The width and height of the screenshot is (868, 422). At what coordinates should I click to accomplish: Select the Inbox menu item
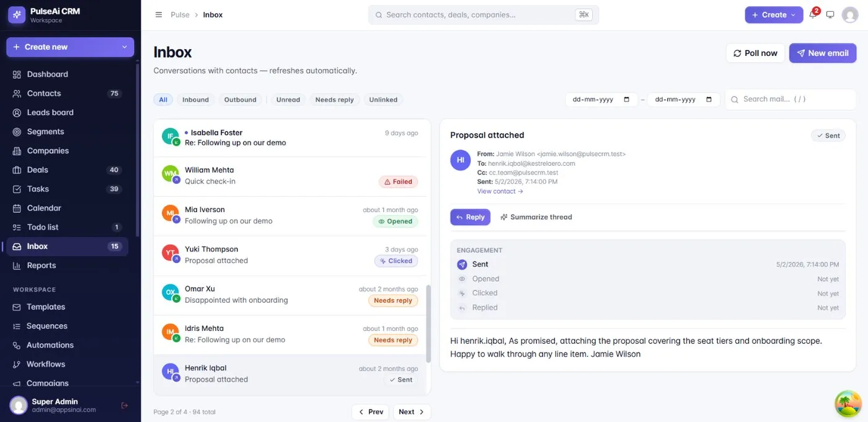(67, 246)
